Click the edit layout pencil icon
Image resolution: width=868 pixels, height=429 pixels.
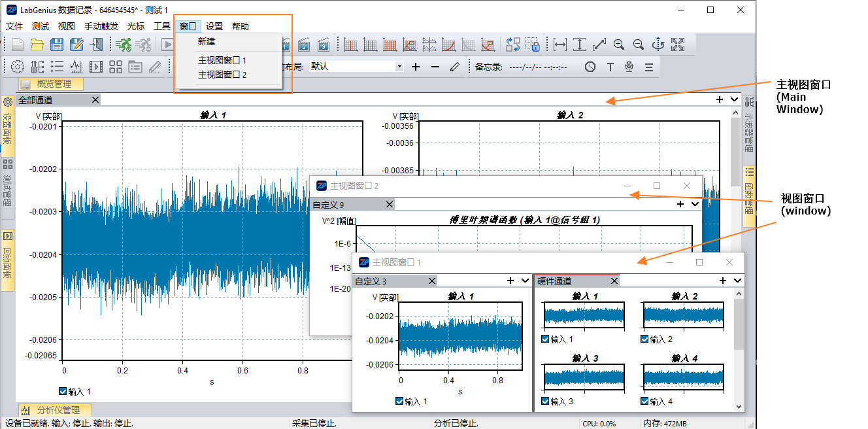(x=455, y=67)
